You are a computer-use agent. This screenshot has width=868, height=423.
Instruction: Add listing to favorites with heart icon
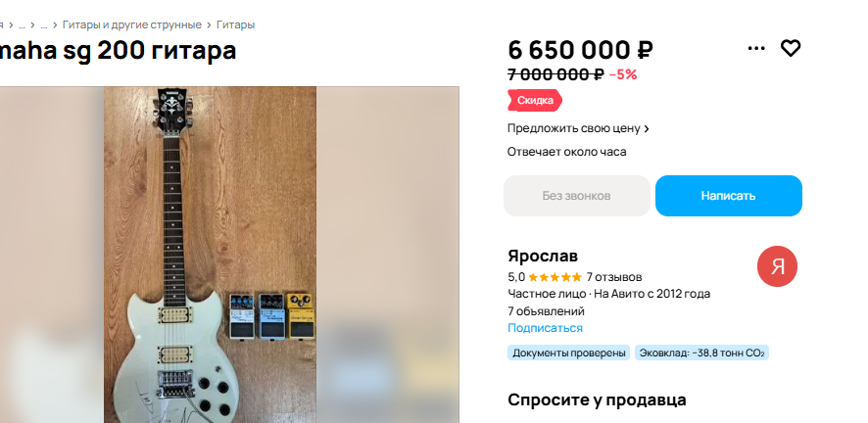point(791,48)
